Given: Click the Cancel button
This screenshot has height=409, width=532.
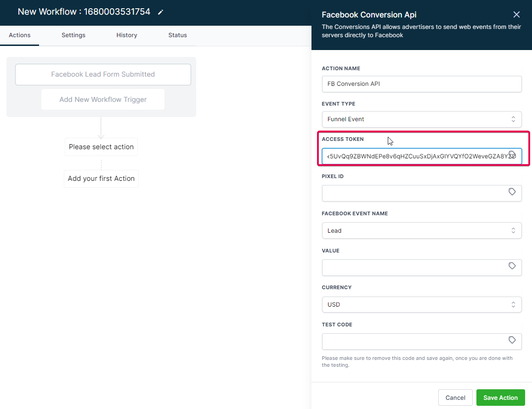Looking at the screenshot, I should [455, 398].
